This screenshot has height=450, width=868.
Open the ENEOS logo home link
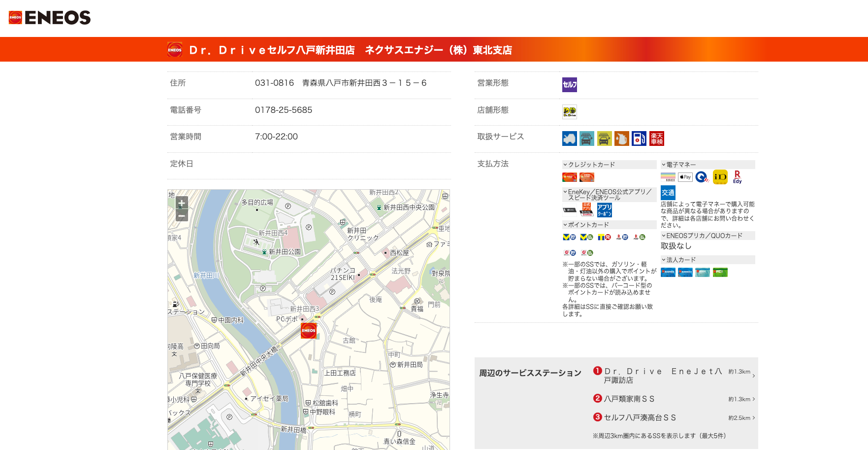point(50,18)
